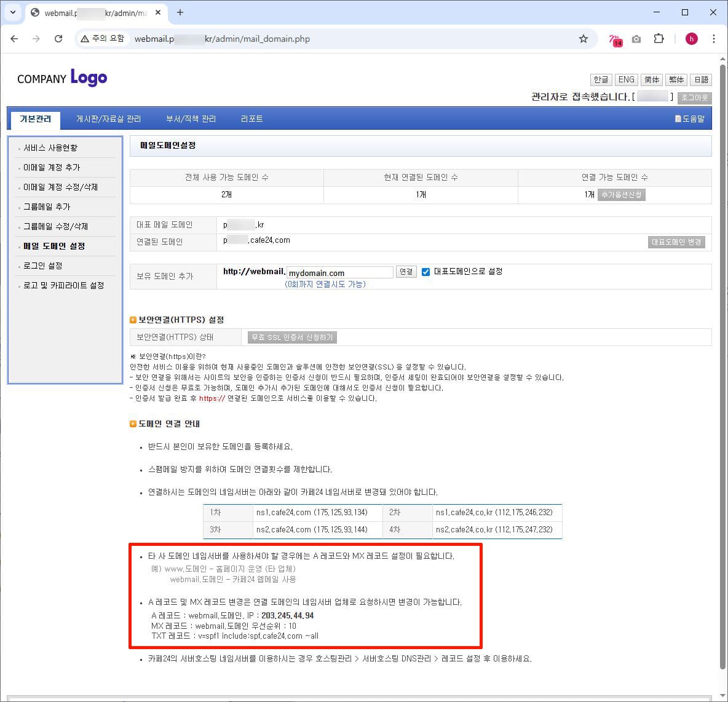This screenshot has width=728, height=702.
Task: Open 그룹메일 추가 in sidebar
Action: (47, 207)
